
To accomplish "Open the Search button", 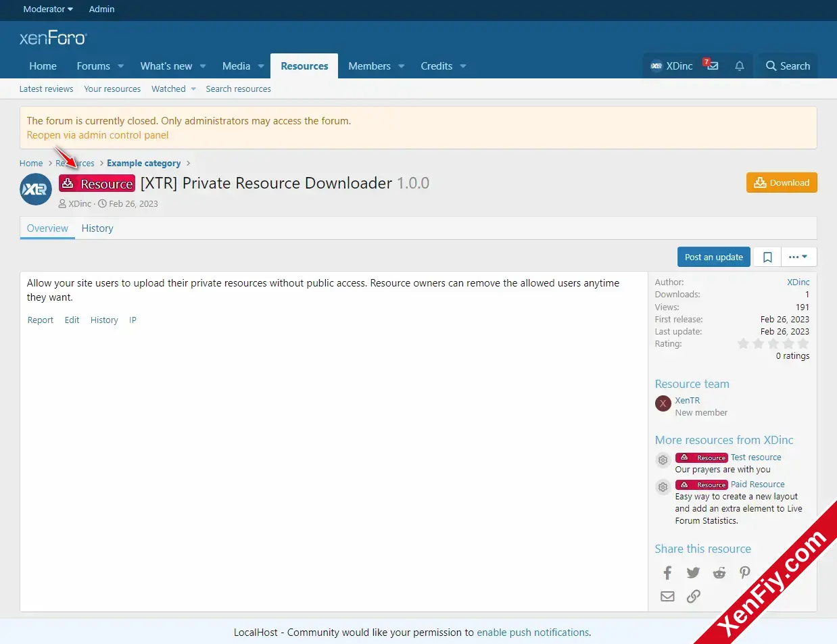I will coord(788,66).
